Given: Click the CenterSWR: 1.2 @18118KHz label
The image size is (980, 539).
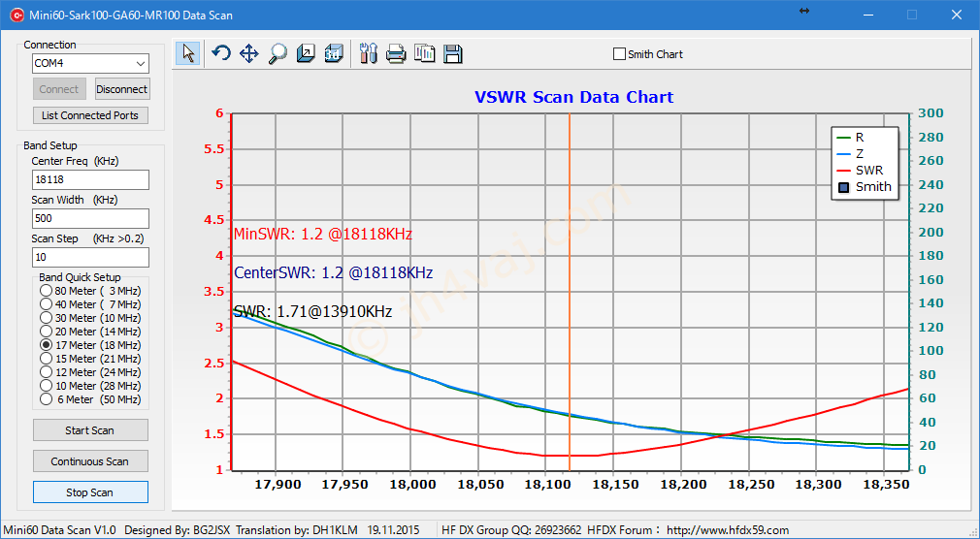Looking at the screenshot, I should [333, 273].
